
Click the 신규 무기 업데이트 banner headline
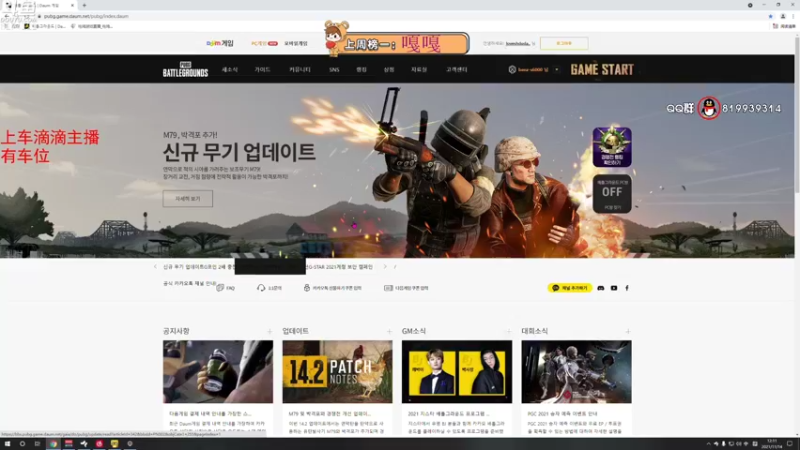pos(239,152)
